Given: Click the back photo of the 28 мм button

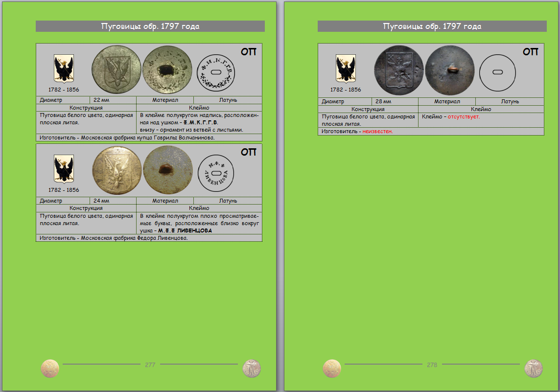Looking at the screenshot, I should pyautogui.click(x=450, y=70).
